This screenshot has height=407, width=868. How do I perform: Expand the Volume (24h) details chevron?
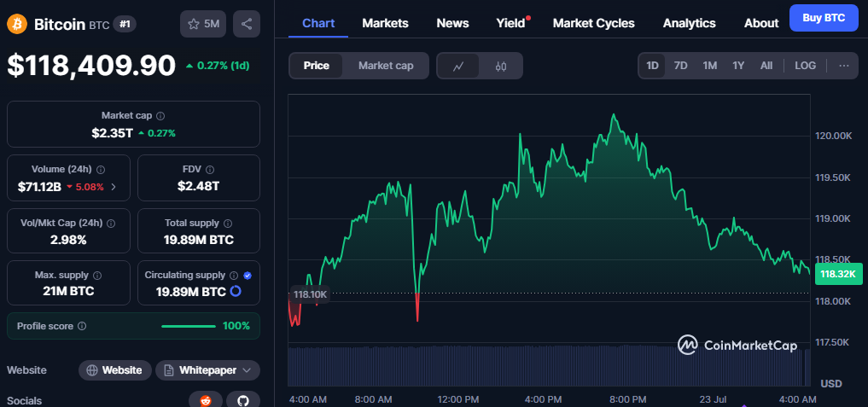click(x=114, y=187)
